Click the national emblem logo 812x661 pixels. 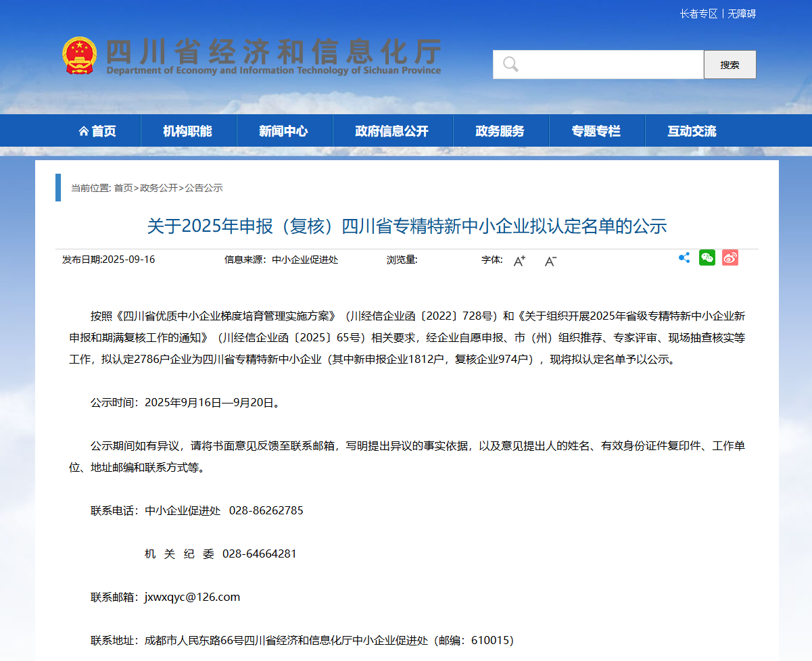[x=80, y=55]
